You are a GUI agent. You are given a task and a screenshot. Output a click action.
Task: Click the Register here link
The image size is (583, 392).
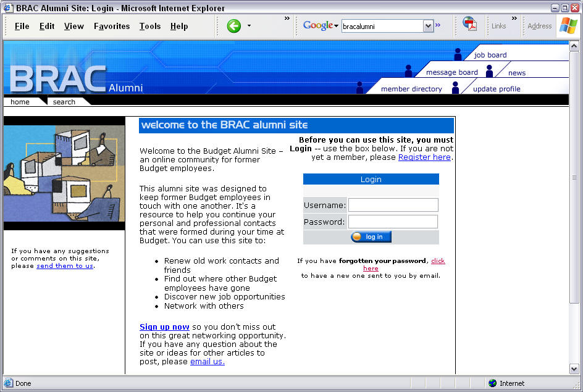coord(424,157)
